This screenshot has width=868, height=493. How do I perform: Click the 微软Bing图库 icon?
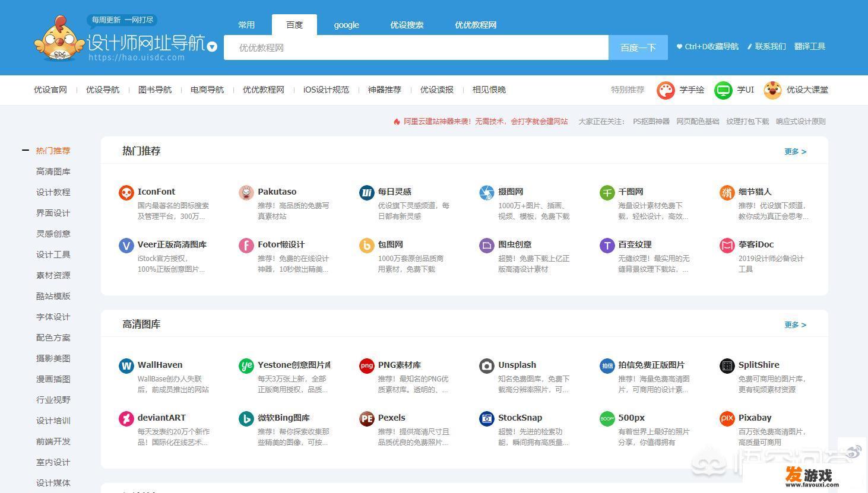pyautogui.click(x=246, y=419)
